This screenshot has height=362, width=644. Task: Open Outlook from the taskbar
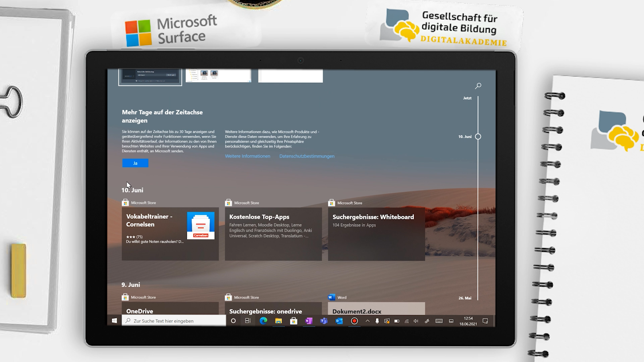coord(339,321)
